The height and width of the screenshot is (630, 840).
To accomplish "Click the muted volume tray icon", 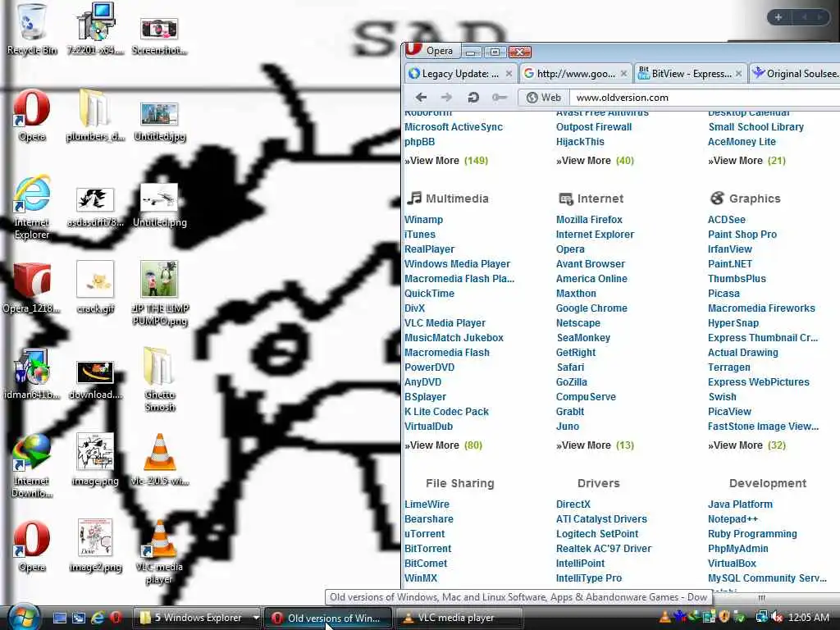I will [778, 618].
